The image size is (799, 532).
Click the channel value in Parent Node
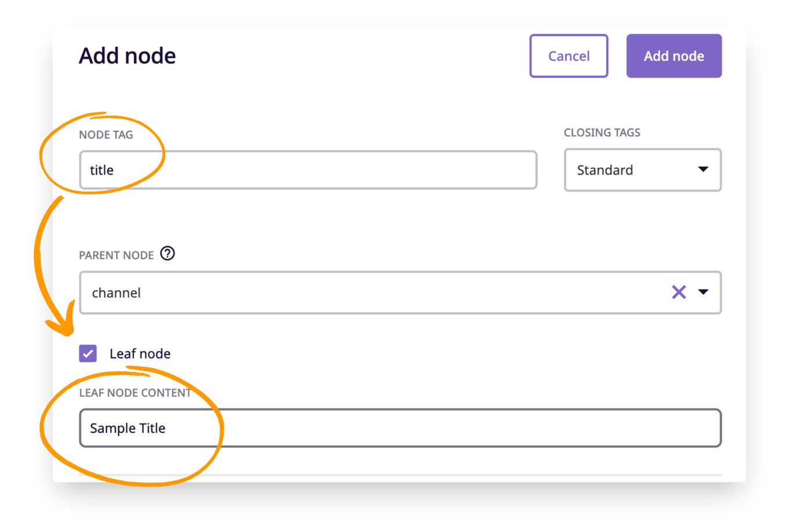pos(116,292)
